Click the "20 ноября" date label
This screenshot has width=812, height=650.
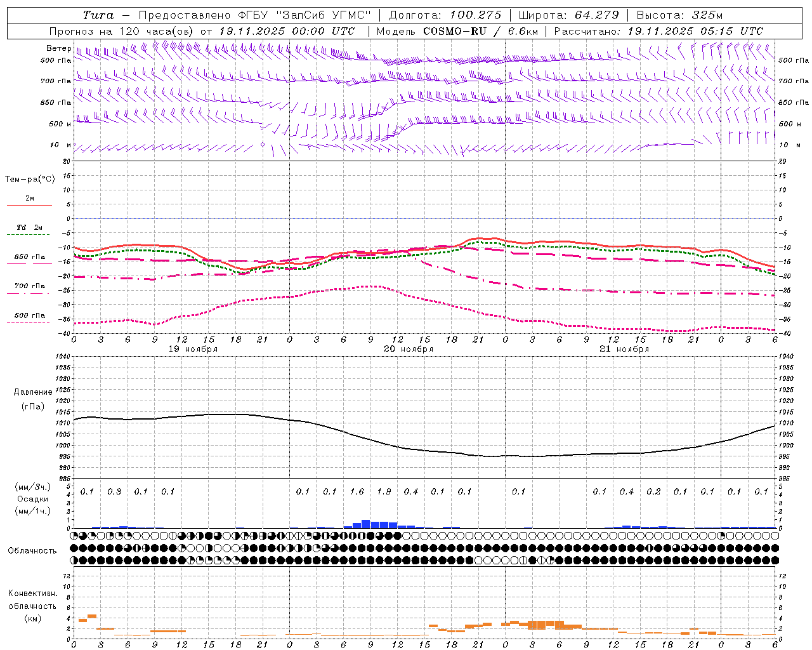[x=409, y=348]
